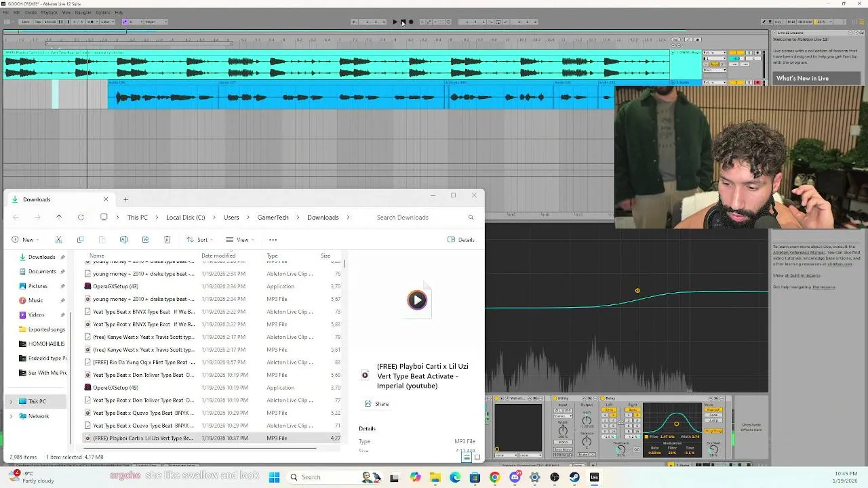This screenshot has height=488, width=868.
Task: Fold track 1 with its unfold arrow
Action: click(673, 53)
